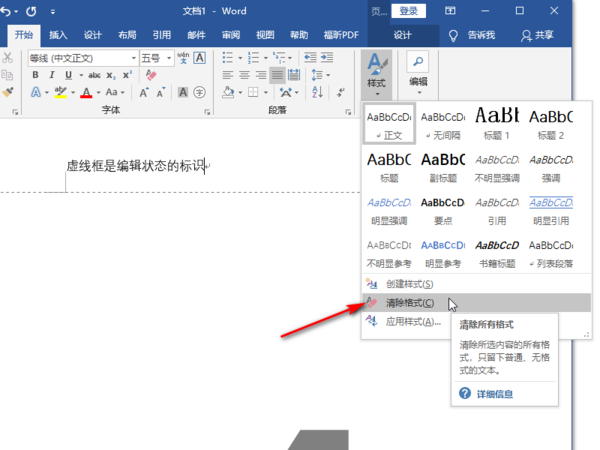
Task: Select 清除格式(C) in styles menu
Action: 476,303
